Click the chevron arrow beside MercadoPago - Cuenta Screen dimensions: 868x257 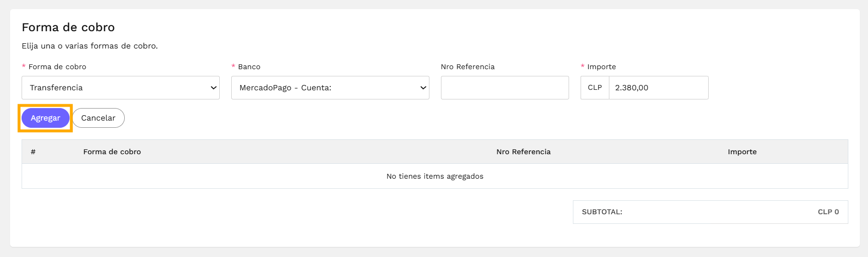(423, 88)
